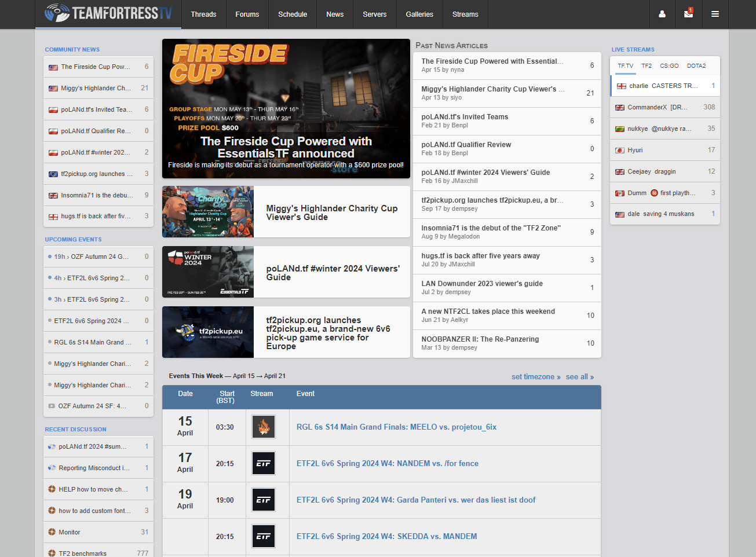Click the Community News section heading

coord(72,50)
